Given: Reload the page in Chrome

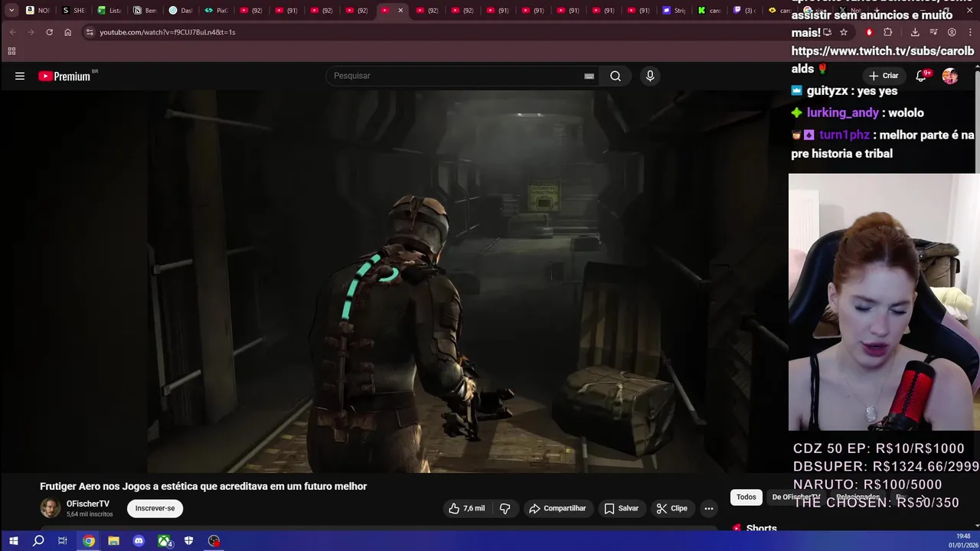Looking at the screenshot, I should point(49,32).
